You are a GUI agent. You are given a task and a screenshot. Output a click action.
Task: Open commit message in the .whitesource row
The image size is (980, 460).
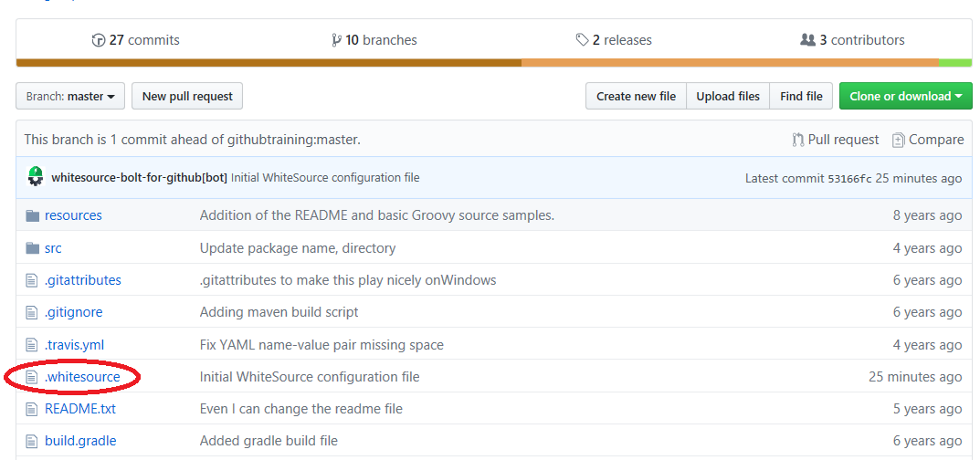coord(310,377)
